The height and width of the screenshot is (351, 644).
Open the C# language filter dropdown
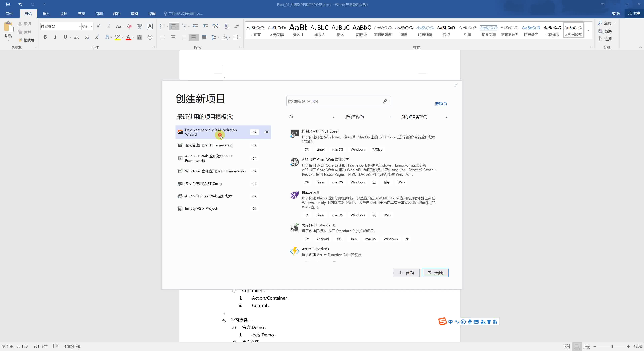pos(312,117)
